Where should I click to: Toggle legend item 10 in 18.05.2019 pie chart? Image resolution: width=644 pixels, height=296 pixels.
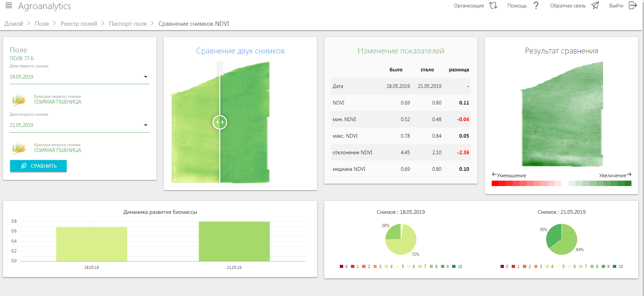pyautogui.click(x=457, y=267)
